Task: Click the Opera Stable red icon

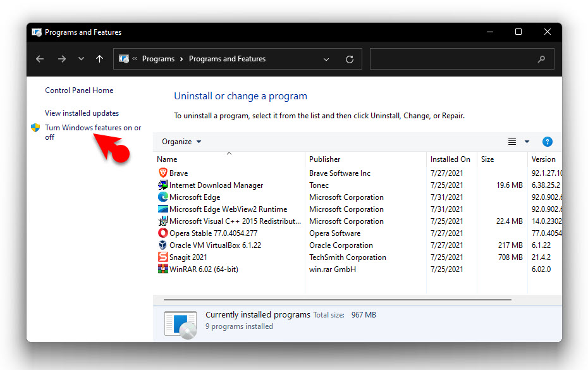Action: [162, 233]
